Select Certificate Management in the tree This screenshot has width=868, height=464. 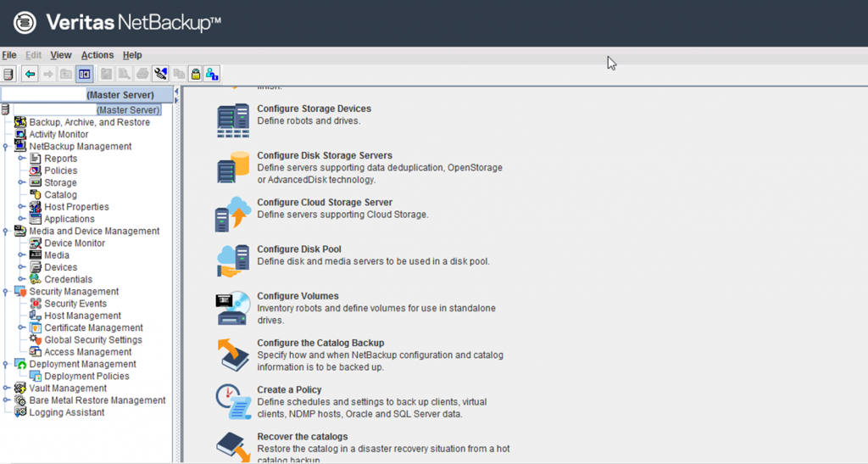[93, 327]
